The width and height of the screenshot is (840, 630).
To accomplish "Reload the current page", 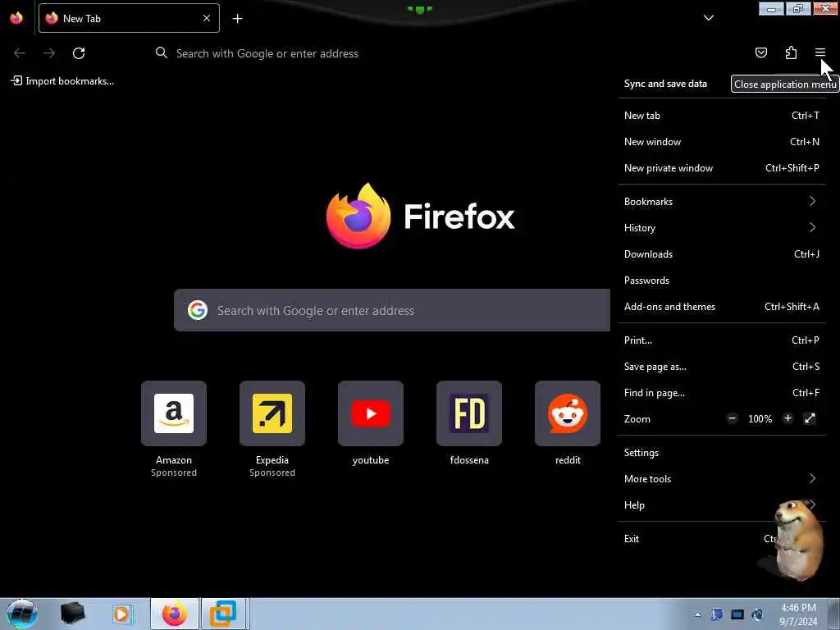I will pyautogui.click(x=79, y=53).
